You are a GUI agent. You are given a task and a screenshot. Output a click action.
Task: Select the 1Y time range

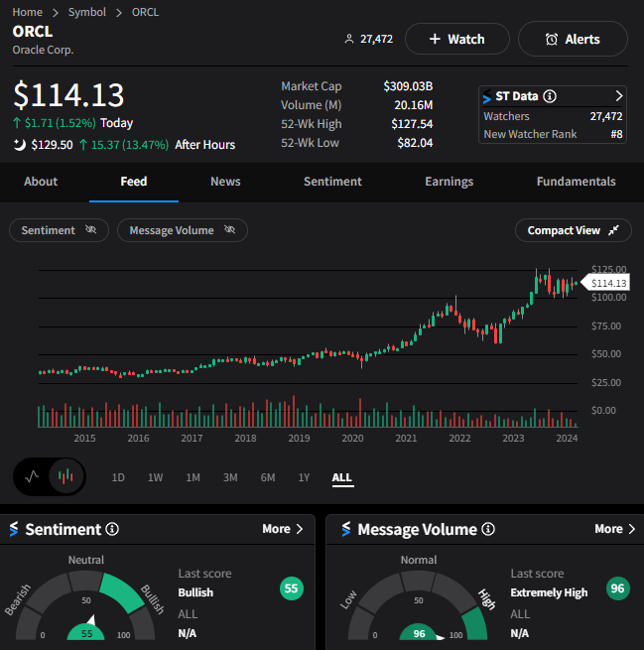[x=305, y=477]
